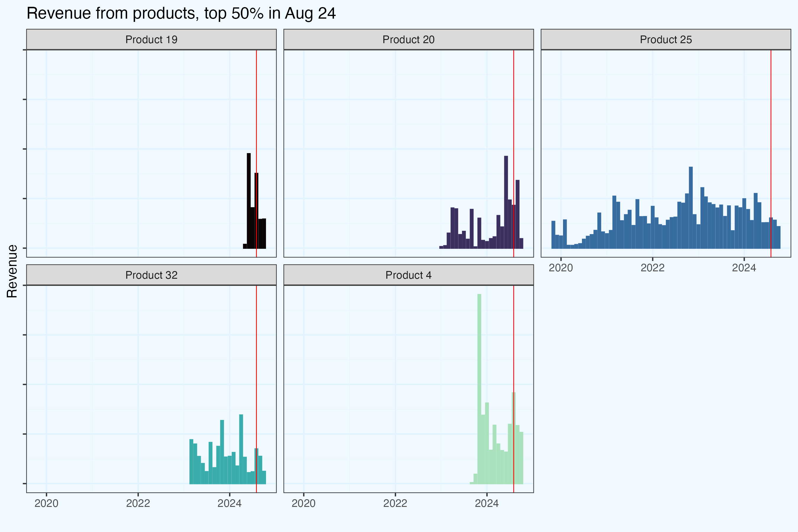Viewport: 798px width, 532px height.
Task: Click the tallest purple bar in Product 20
Action: (506, 202)
